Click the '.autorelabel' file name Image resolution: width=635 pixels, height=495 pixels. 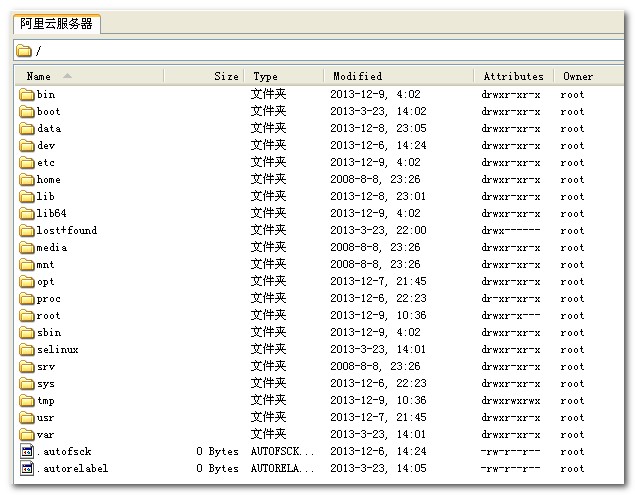[x=72, y=468]
